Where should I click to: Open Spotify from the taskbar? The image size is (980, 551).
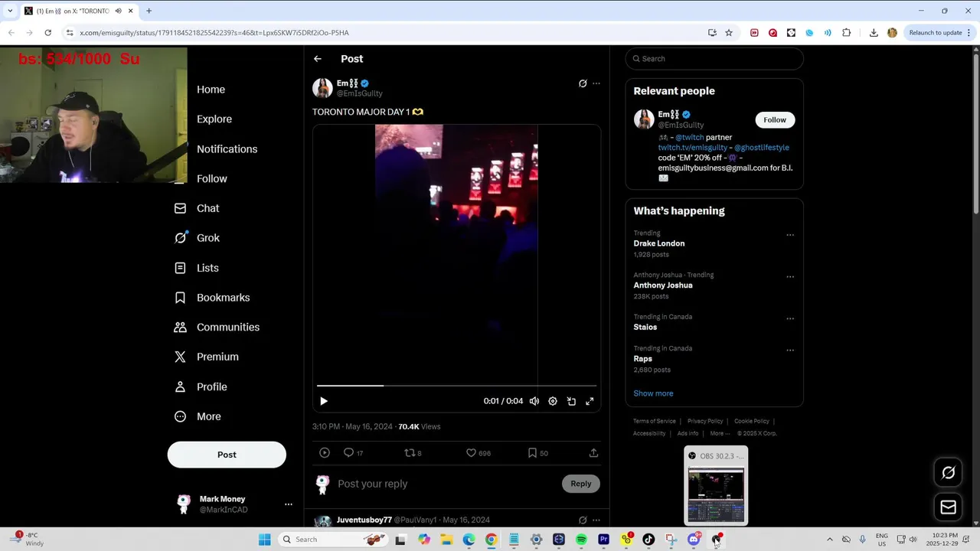581,540
